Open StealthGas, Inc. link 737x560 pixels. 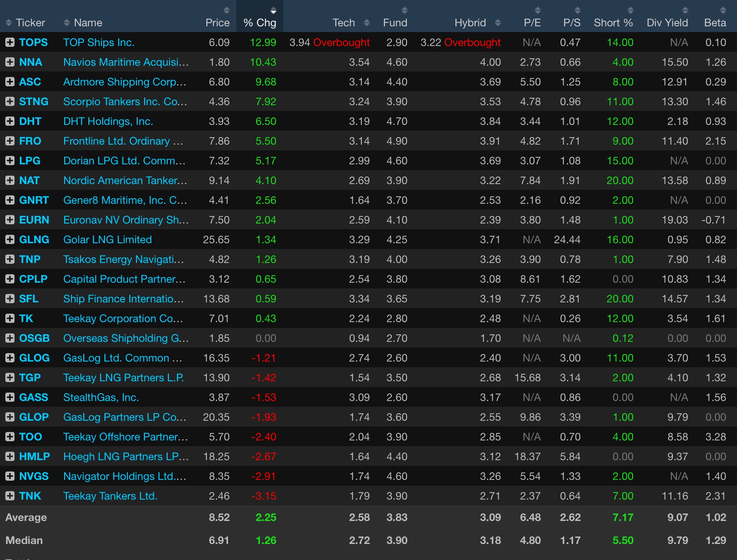pyautogui.click(x=101, y=397)
